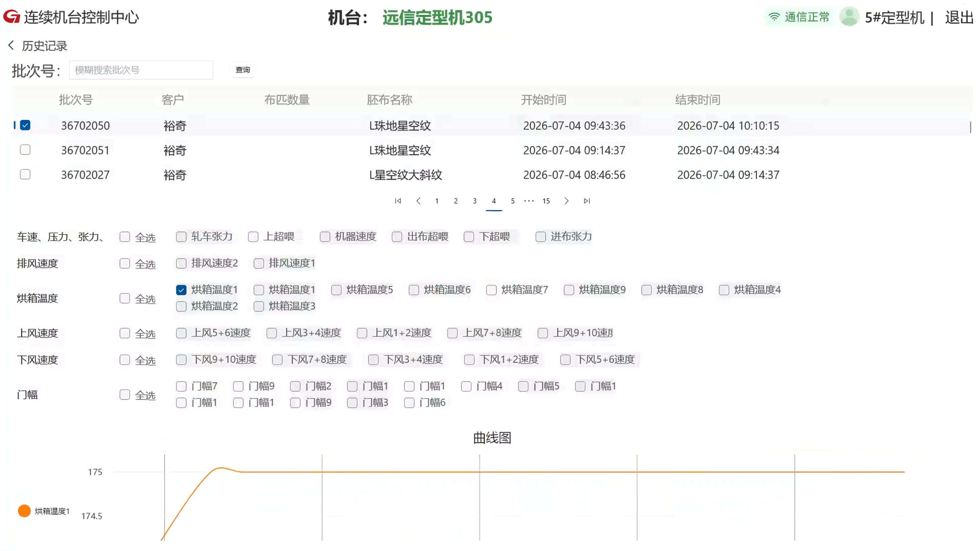This screenshot has width=980, height=551.
Task: Enable 烘箱温度7 checkbox
Action: 492,290
